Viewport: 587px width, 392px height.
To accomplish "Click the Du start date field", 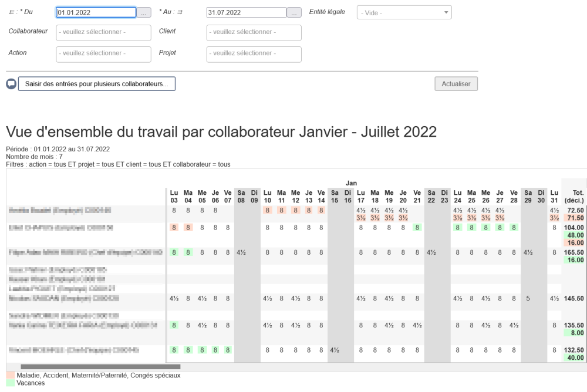I will point(96,12).
